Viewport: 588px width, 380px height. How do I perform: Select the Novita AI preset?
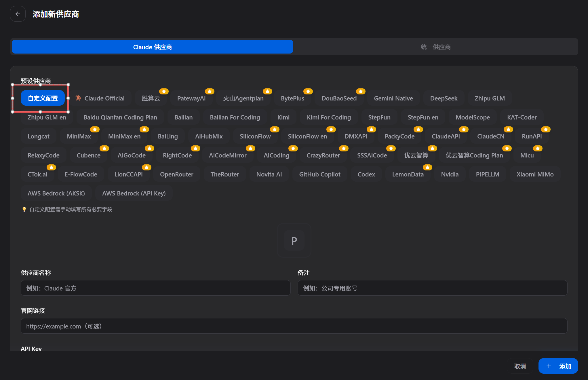[269, 174]
